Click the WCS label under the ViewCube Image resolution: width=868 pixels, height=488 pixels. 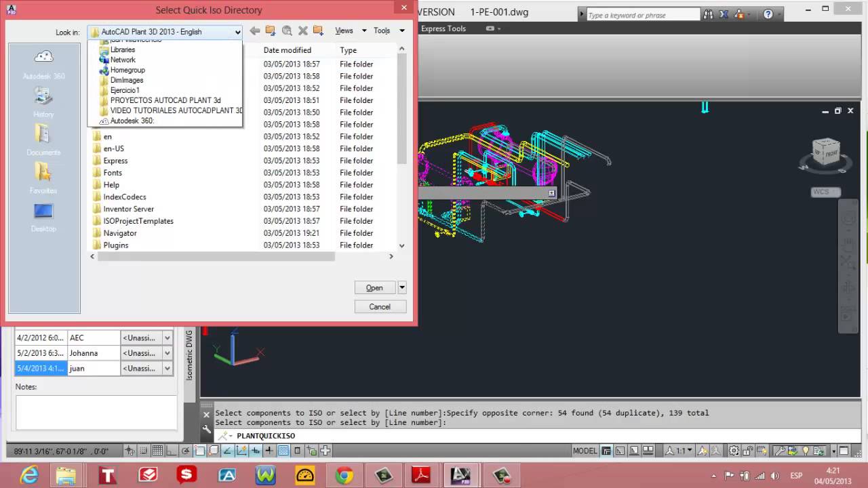[x=825, y=192]
